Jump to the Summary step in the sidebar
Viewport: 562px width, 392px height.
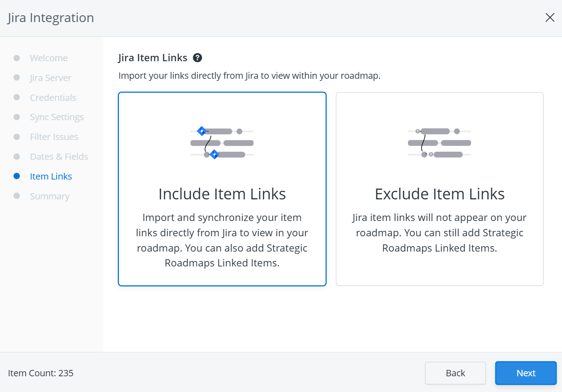[x=50, y=196]
